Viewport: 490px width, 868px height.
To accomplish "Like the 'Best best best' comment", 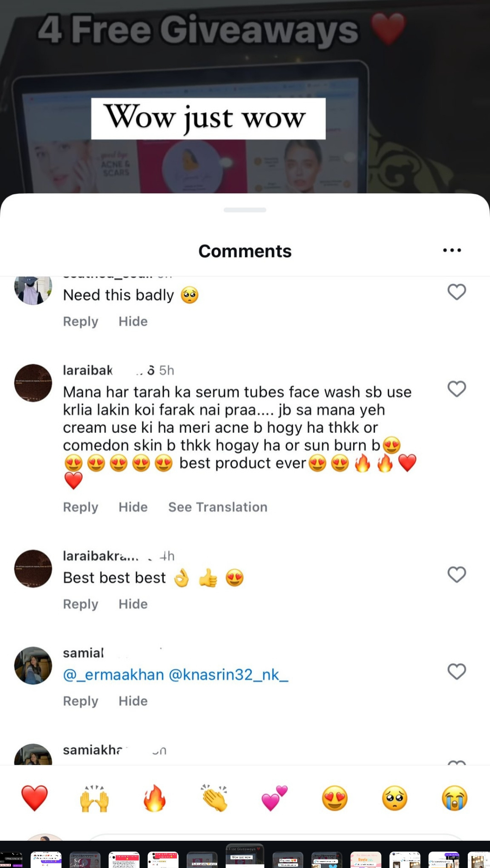I will 456,574.
